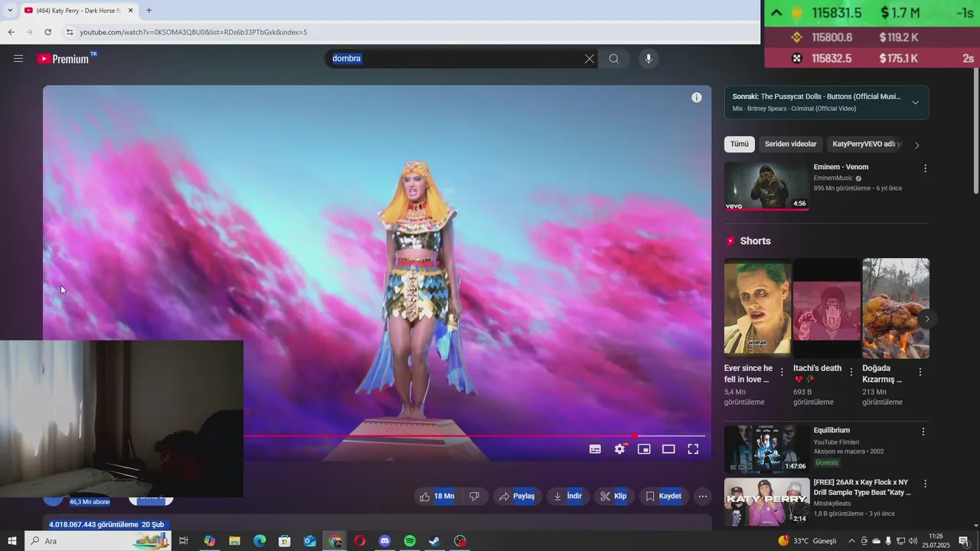Click the Ücretsiz badge under Equilibrium
This screenshot has width=980, height=551.
827,463
